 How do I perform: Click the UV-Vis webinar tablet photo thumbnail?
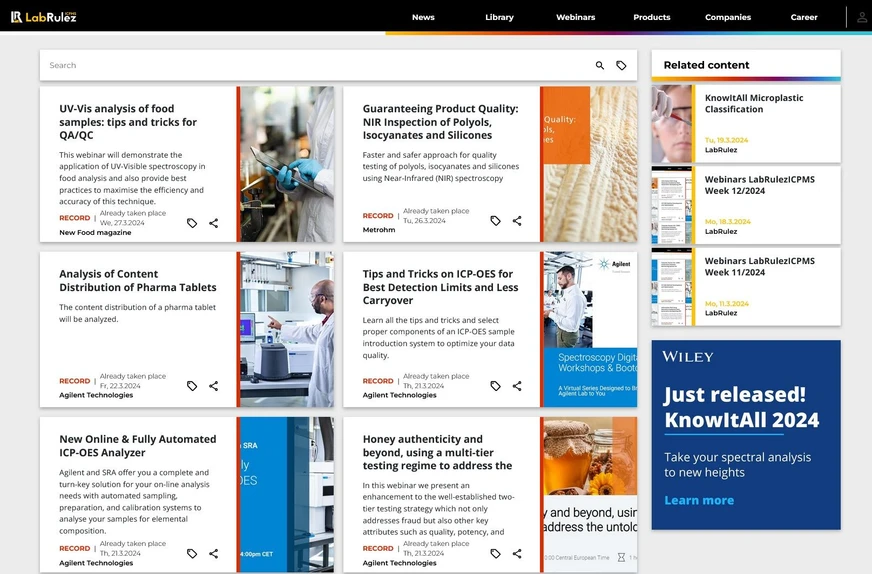[287, 164]
